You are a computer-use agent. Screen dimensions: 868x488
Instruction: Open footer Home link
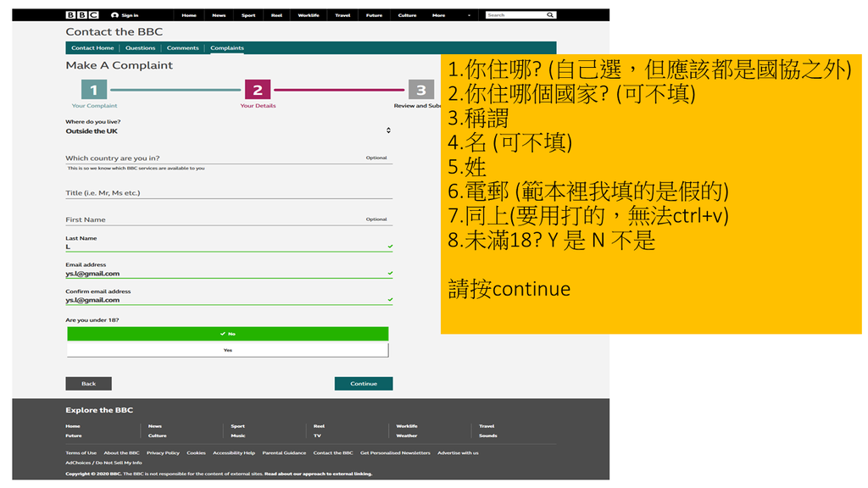(73, 426)
